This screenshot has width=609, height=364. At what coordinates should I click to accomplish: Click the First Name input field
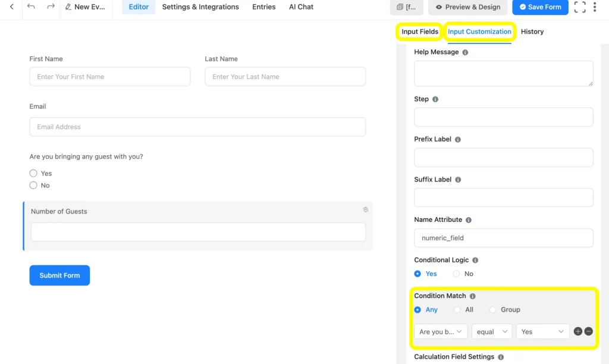pos(110,77)
